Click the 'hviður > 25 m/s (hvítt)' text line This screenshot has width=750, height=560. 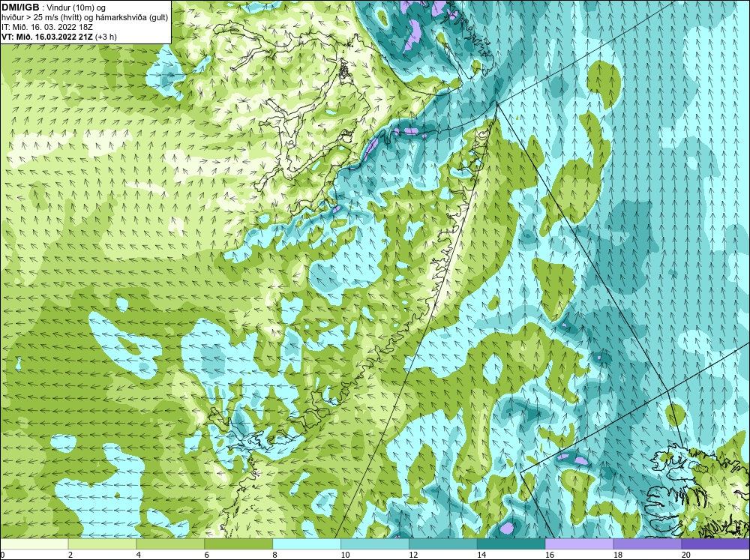coord(85,17)
